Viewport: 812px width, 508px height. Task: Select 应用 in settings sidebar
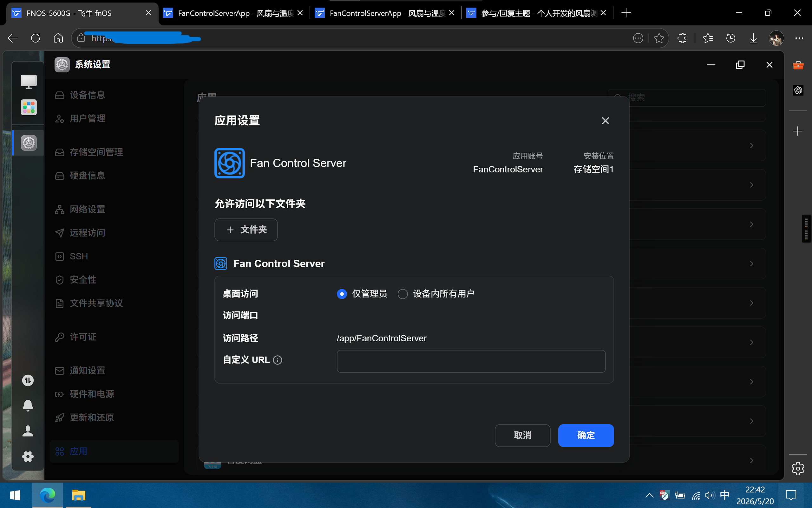tap(114, 451)
